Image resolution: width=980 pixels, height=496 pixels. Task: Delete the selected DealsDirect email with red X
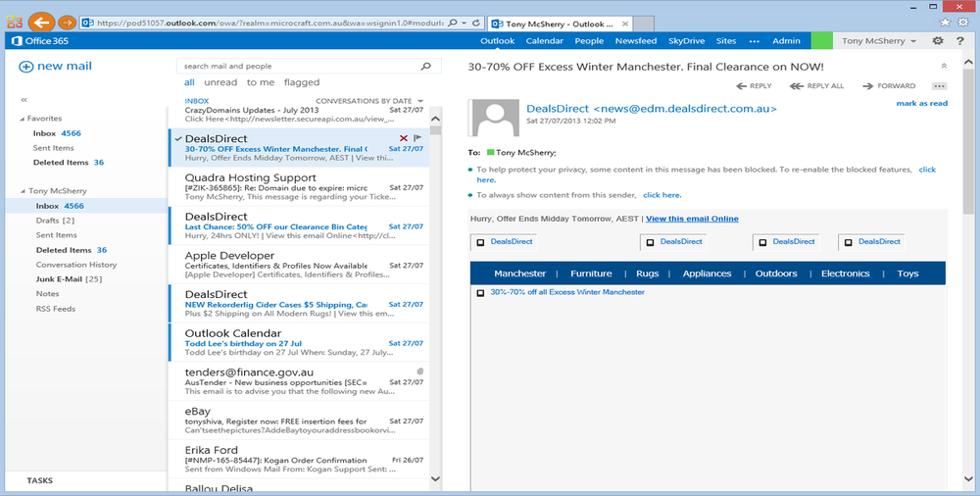(x=404, y=138)
